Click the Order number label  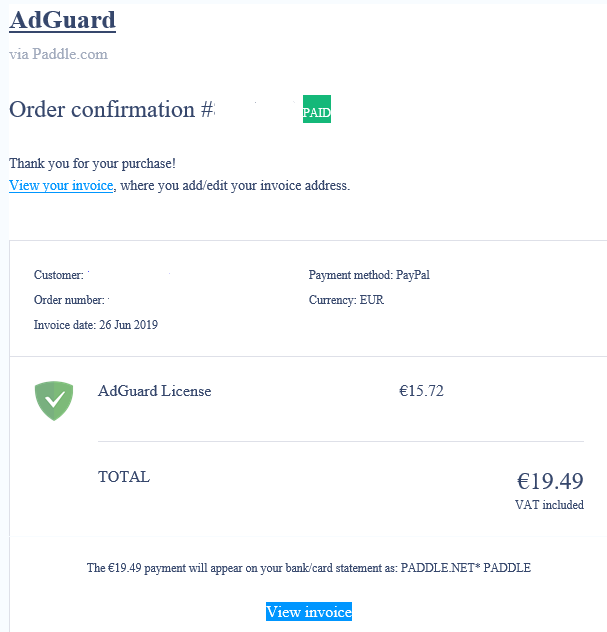click(69, 300)
